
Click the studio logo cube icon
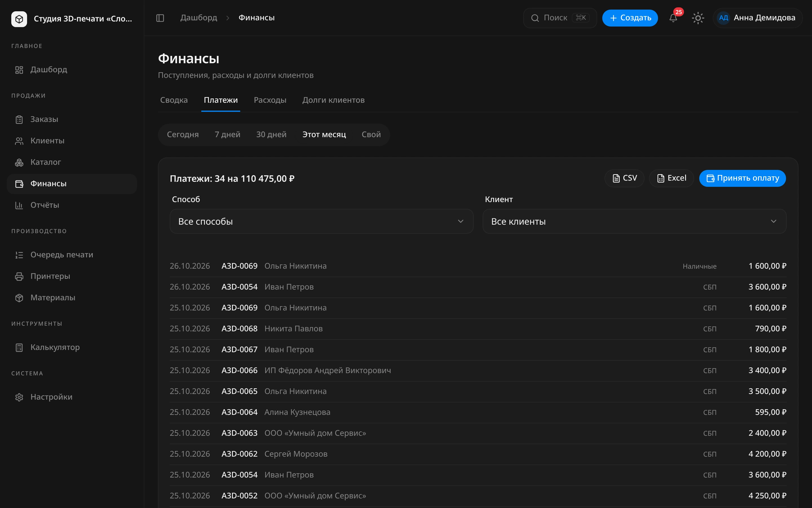click(x=19, y=19)
